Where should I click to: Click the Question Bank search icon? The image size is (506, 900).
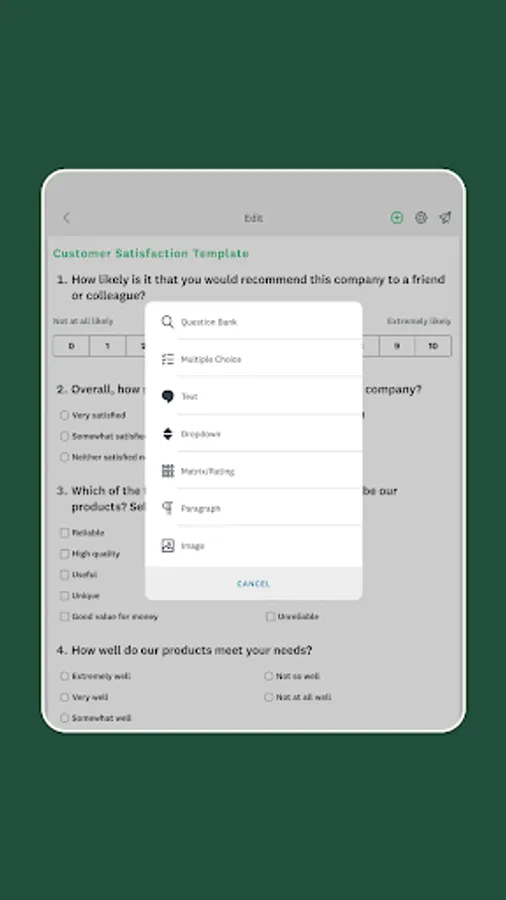click(x=168, y=321)
